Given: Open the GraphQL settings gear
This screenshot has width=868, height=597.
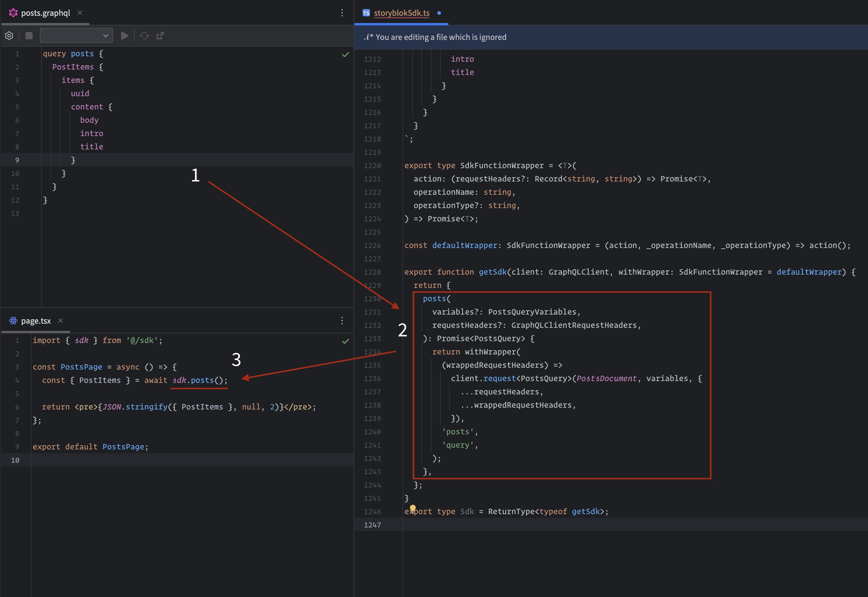Looking at the screenshot, I should coord(9,36).
